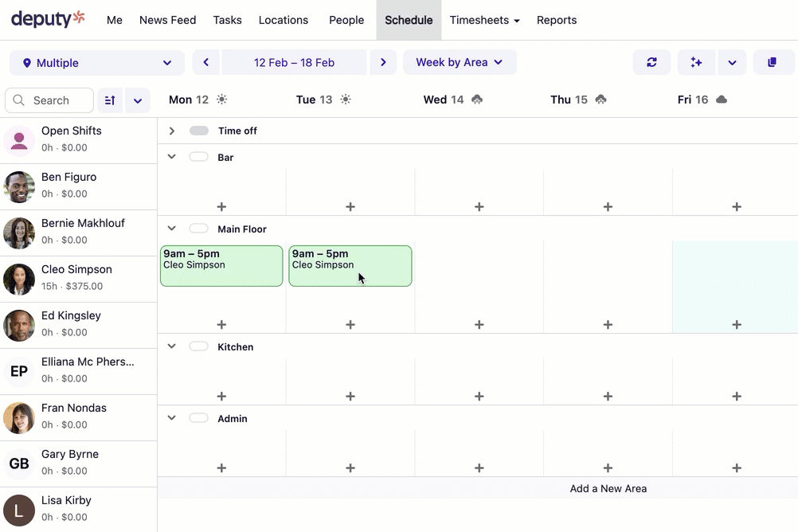Click Cleo Simpson's profile photo
Screen dimensions: 798x532
19,280
